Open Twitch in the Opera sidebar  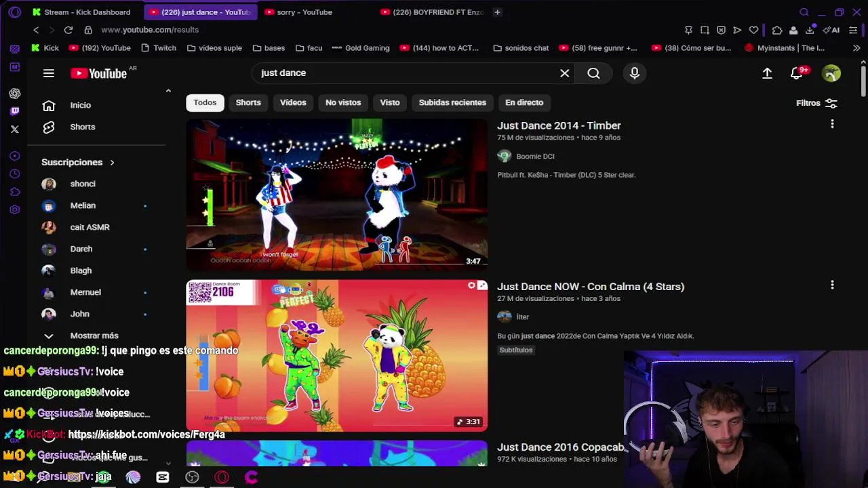point(15,111)
